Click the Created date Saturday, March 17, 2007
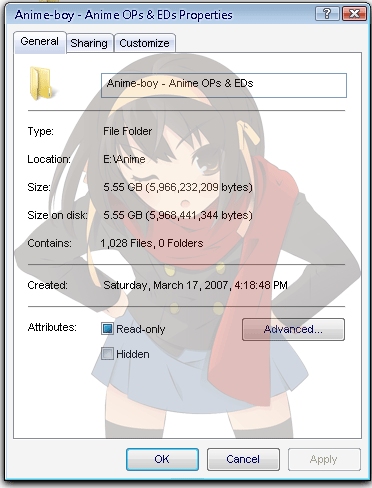This screenshot has height=488, width=372. [166, 285]
